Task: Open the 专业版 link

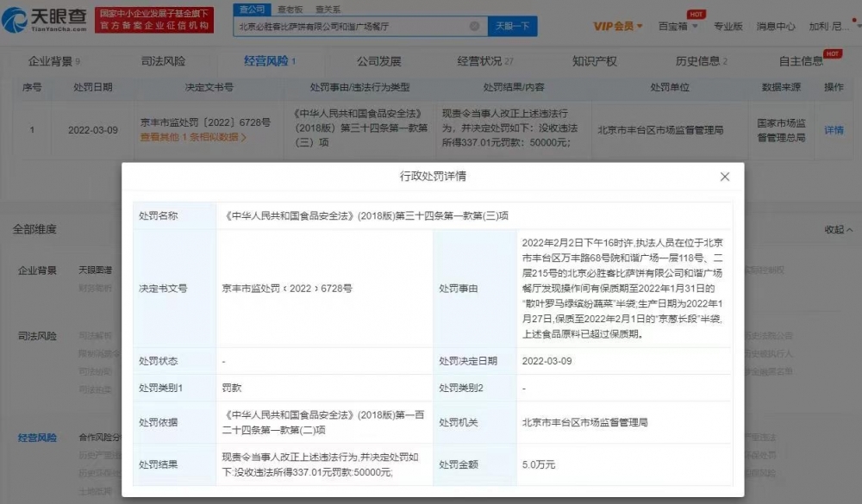Action: pos(728,26)
